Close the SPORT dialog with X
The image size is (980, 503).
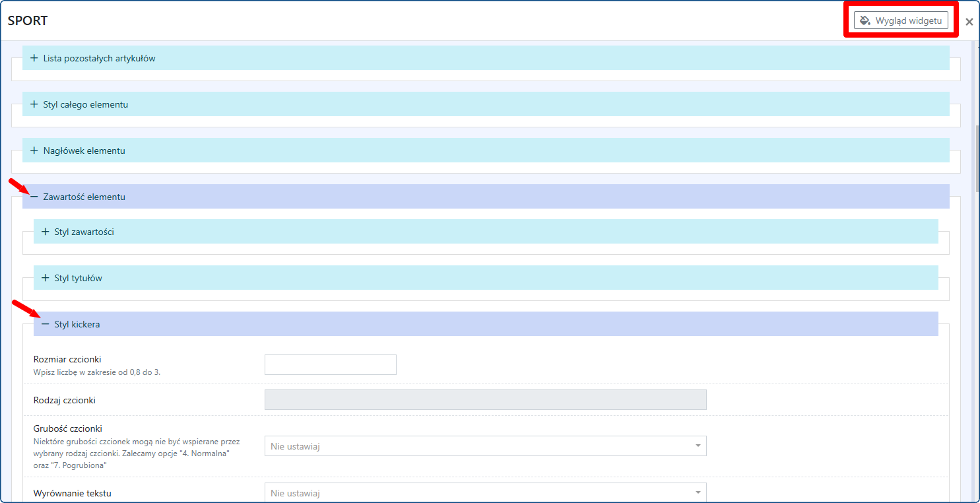(969, 22)
